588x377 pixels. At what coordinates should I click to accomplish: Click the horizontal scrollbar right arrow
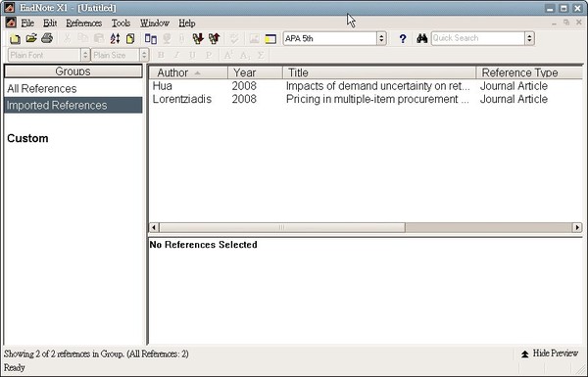(x=577, y=227)
